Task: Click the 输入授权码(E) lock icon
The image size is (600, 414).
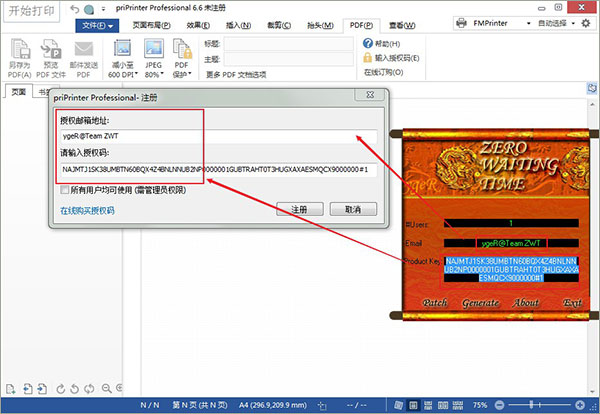Action: [367, 58]
